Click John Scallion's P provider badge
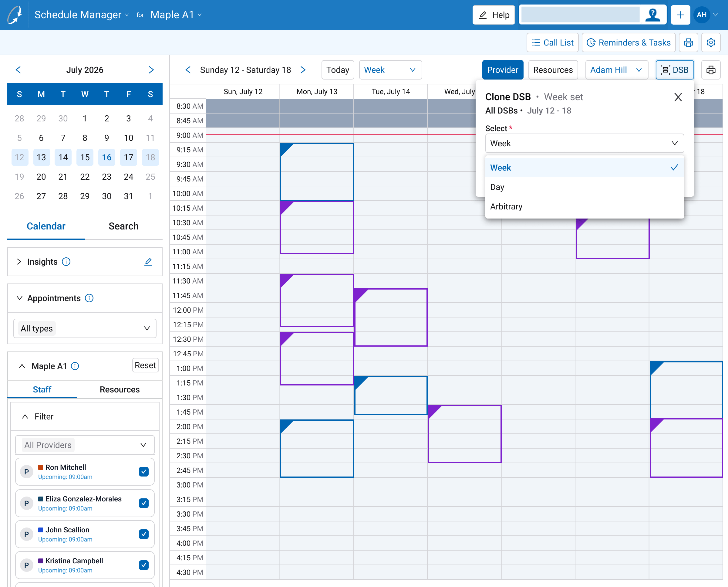Screen dimensions: 728x587 pyautogui.click(x=27, y=534)
